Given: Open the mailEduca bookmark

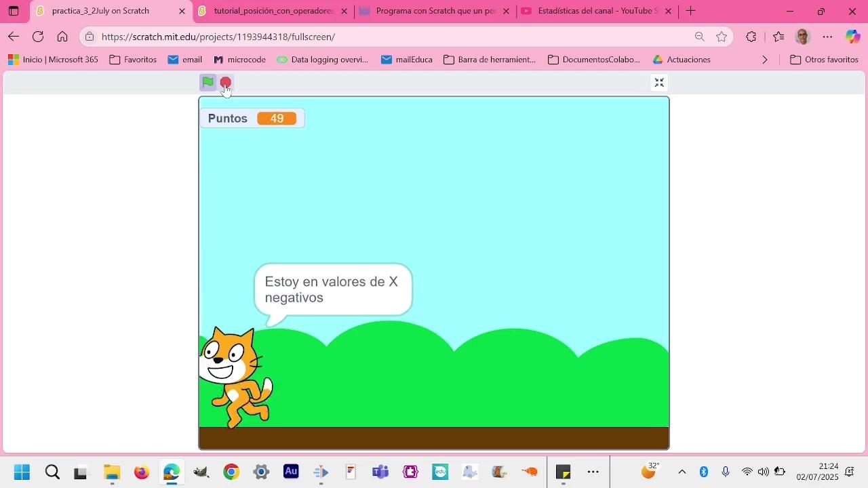Looking at the screenshot, I should coord(407,60).
